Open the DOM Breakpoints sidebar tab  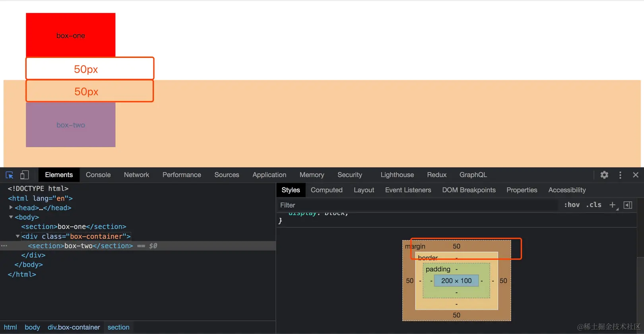pyautogui.click(x=469, y=190)
